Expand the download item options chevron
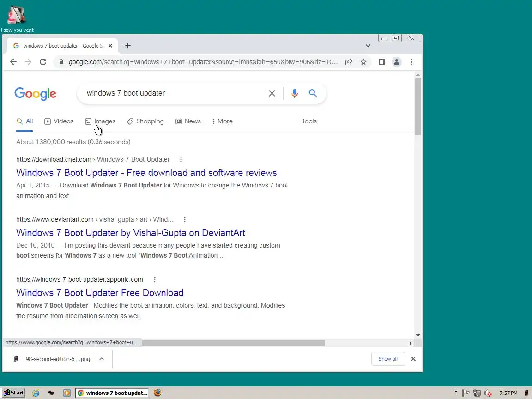 [102, 359]
